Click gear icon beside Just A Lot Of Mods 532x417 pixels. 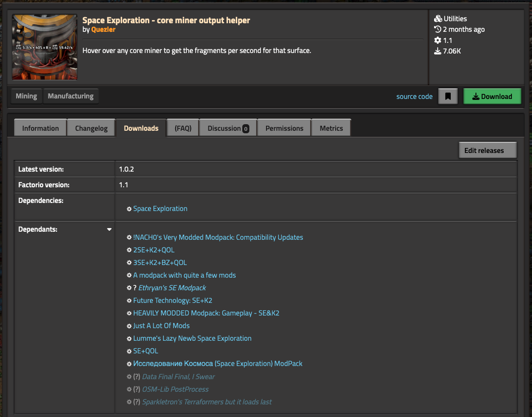click(x=129, y=326)
